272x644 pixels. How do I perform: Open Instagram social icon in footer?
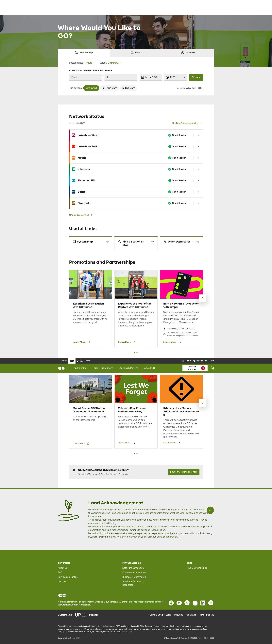[195, 603]
